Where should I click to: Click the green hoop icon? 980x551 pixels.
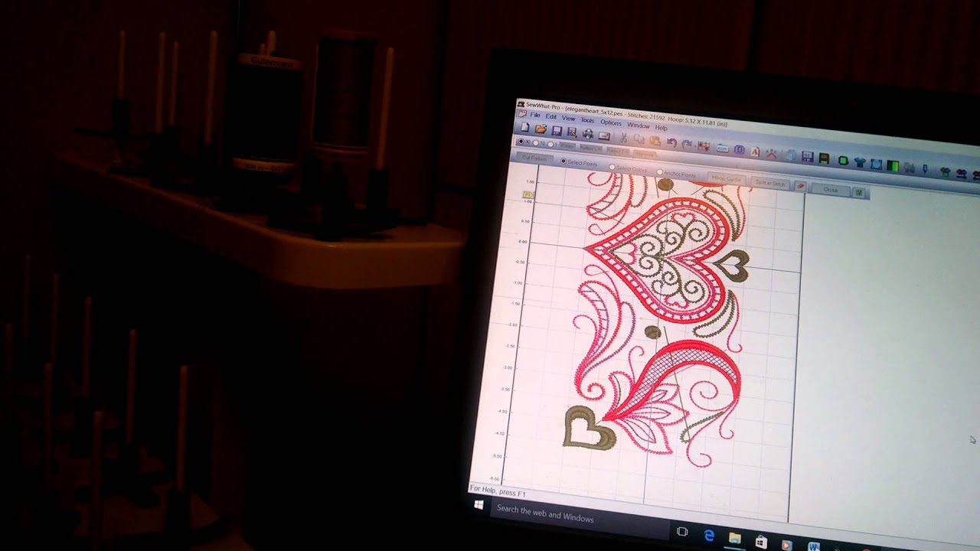[x=843, y=160]
